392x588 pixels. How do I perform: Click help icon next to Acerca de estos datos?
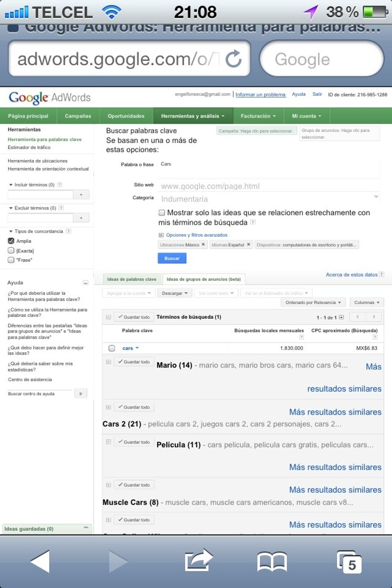pyautogui.click(x=382, y=274)
